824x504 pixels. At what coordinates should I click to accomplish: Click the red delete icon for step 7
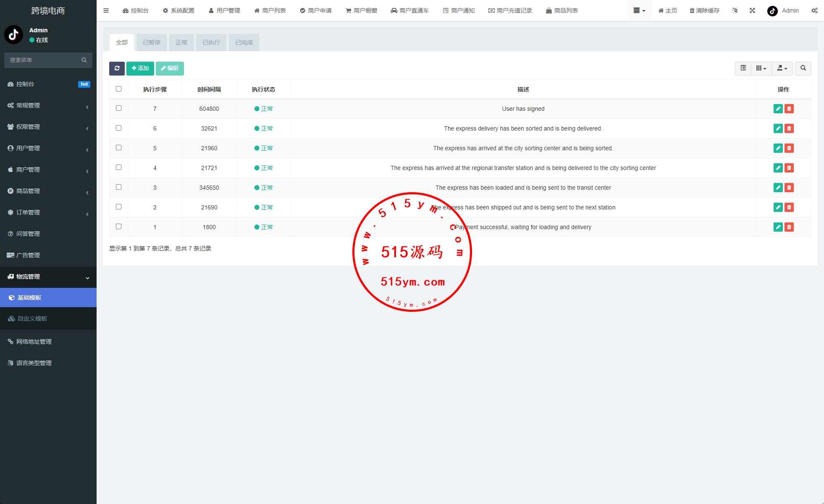789,109
